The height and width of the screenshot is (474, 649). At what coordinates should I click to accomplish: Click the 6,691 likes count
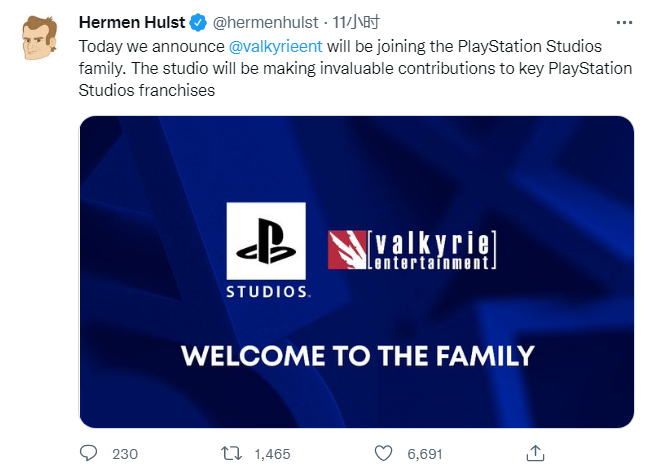click(425, 454)
